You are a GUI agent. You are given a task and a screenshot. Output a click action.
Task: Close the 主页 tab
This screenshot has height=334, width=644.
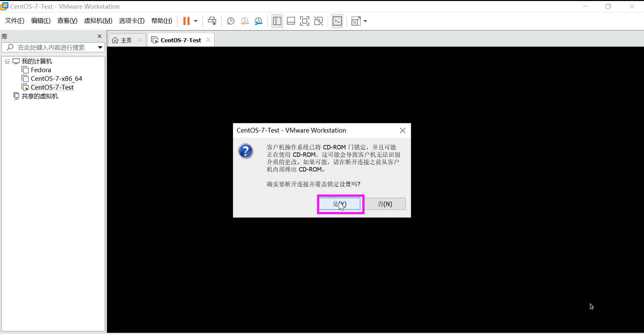pyautogui.click(x=140, y=40)
